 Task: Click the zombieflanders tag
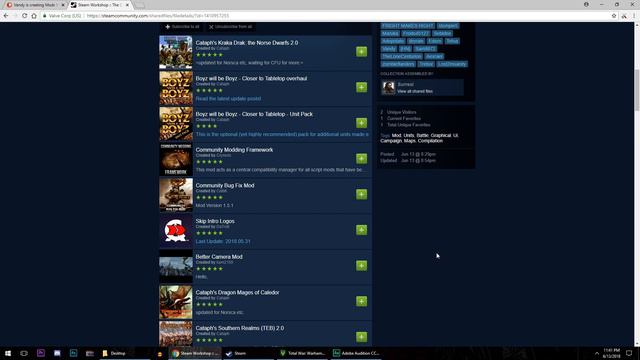click(x=398, y=64)
